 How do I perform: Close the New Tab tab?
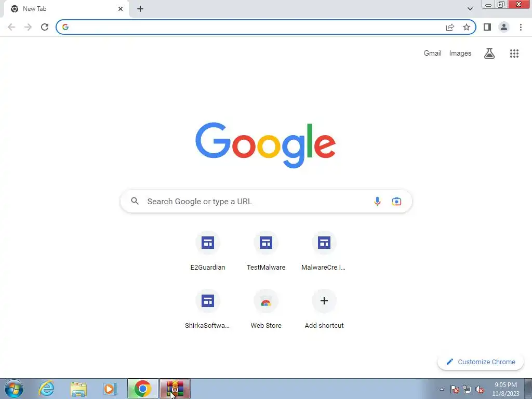(x=121, y=9)
